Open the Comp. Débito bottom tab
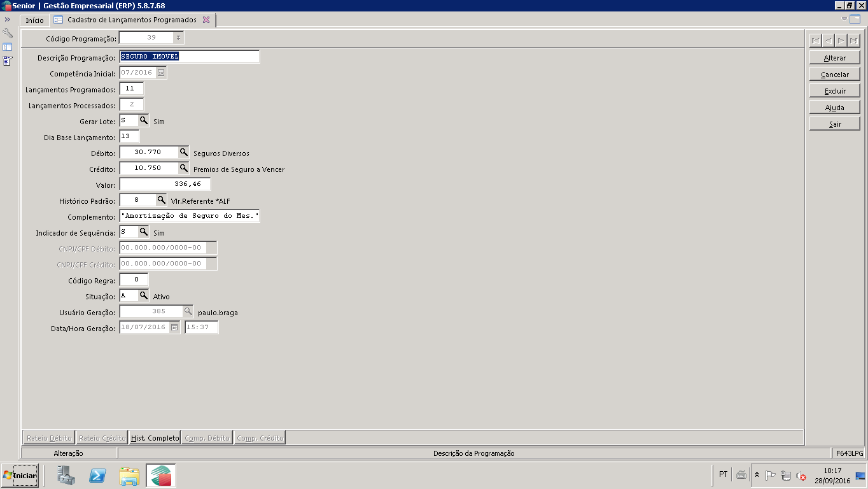Screen dimensions: 868x489 coord(207,437)
